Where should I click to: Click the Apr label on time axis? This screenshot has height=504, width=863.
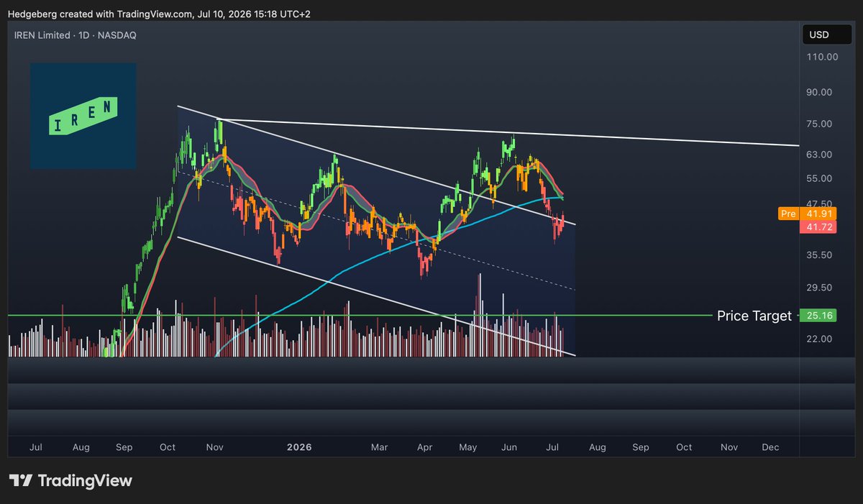(x=424, y=447)
